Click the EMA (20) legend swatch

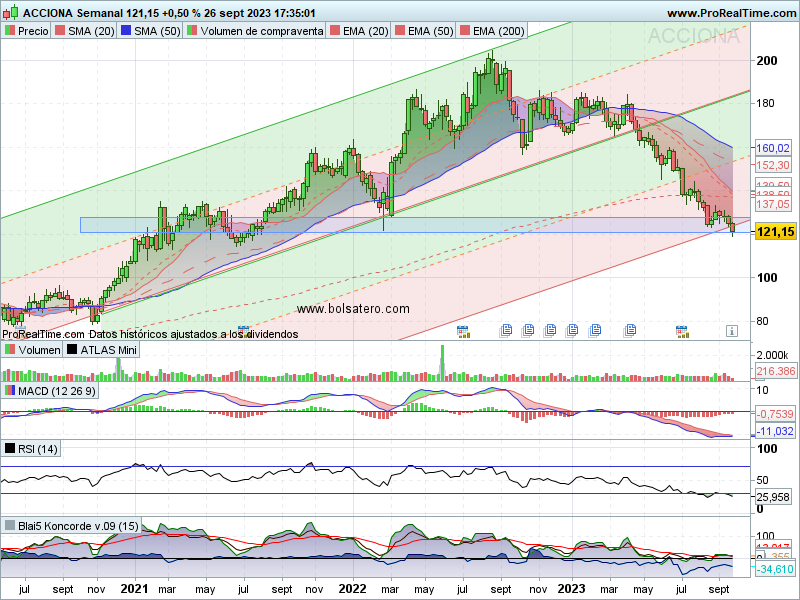point(335,31)
